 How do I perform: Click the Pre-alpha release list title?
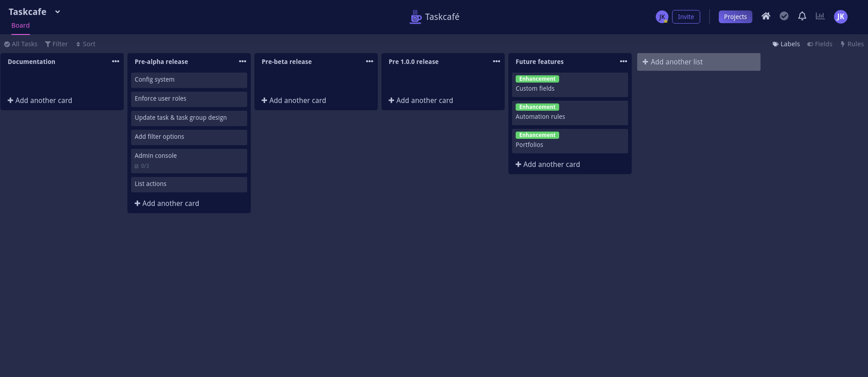click(x=161, y=62)
